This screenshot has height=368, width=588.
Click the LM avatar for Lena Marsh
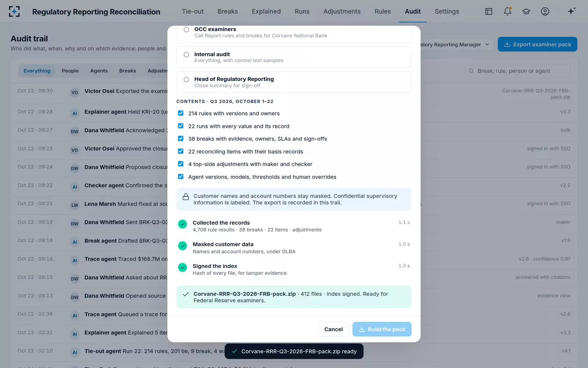click(75, 205)
